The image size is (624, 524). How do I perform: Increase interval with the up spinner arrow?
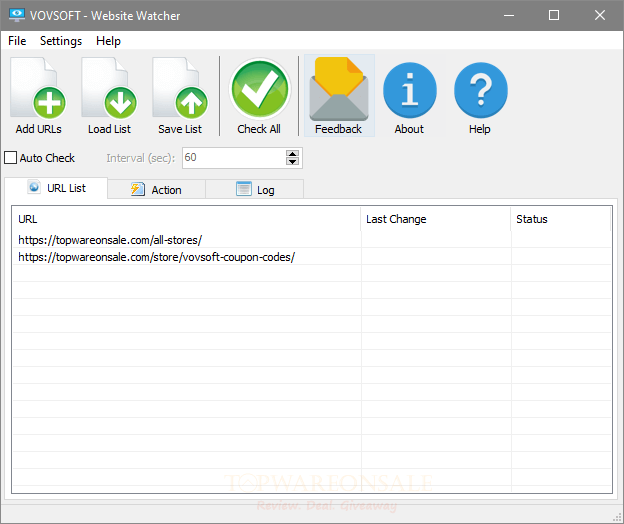(292, 154)
